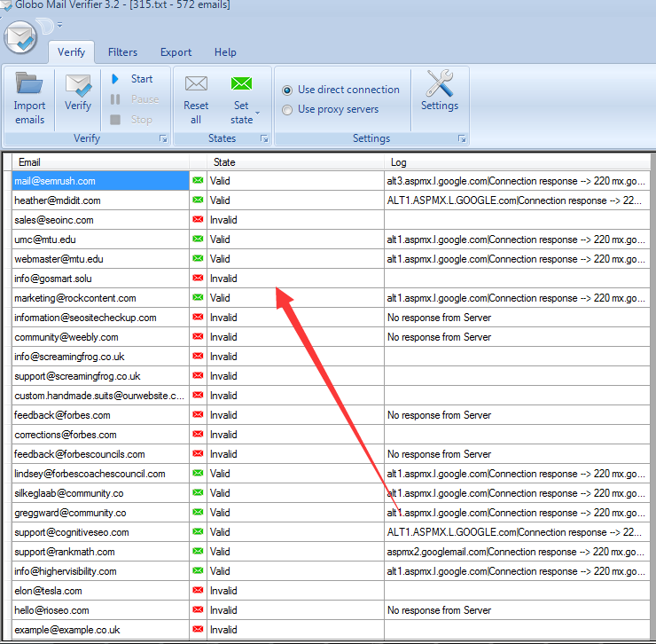Open the Help ribbon tab
This screenshot has height=644, width=656.
click(225, 52)
